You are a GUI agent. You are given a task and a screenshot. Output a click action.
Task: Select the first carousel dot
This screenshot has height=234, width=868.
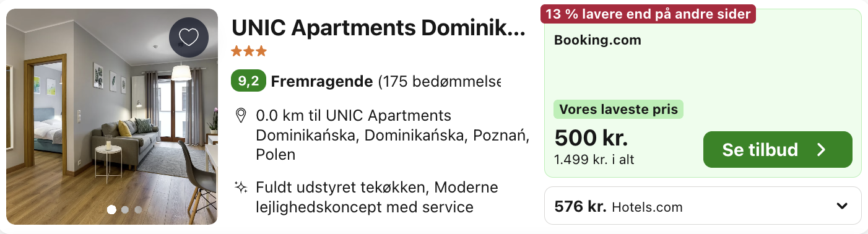point(112,210)
